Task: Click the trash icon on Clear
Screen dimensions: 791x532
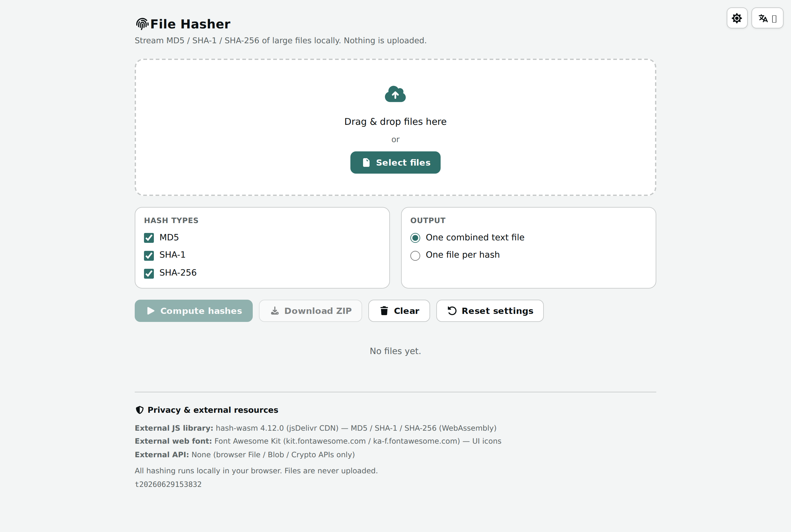Action: pyautogui.click(x=384, y=311)
